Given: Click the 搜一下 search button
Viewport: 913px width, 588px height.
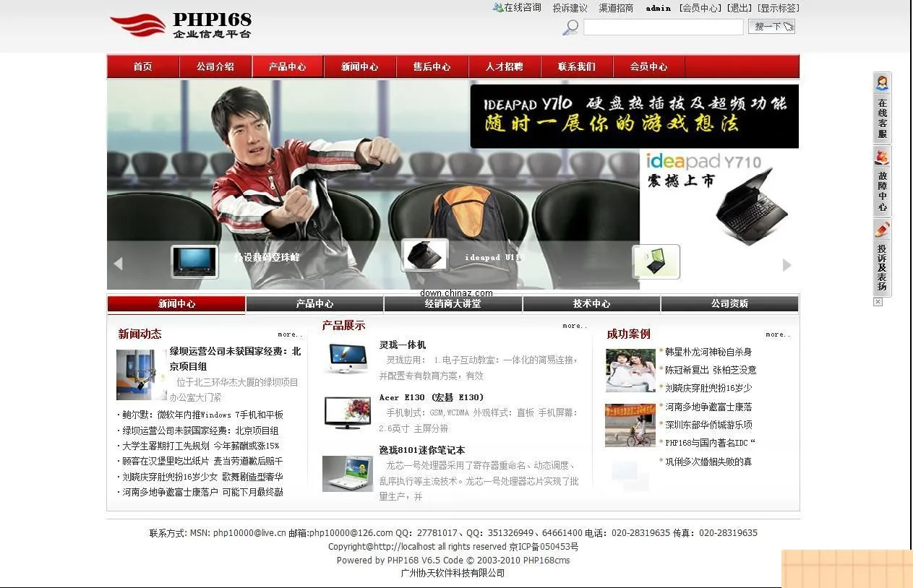Looking at the screenshot, I should pyautogui.click(x=772, y=27).
